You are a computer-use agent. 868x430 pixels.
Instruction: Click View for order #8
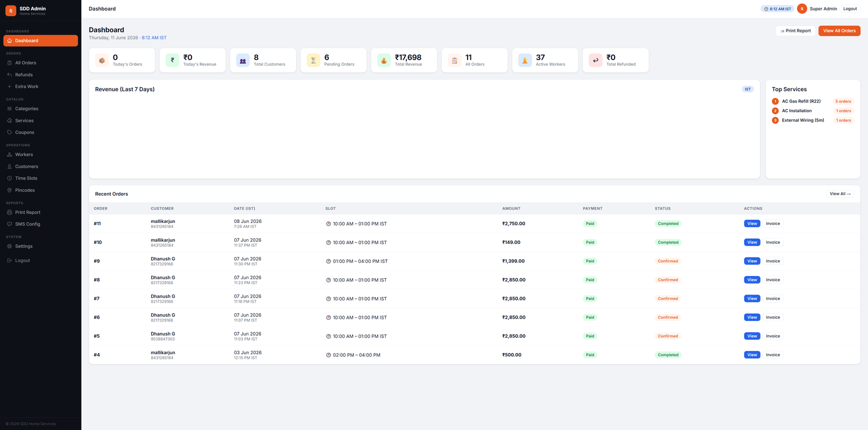click(x=752, y=280)
